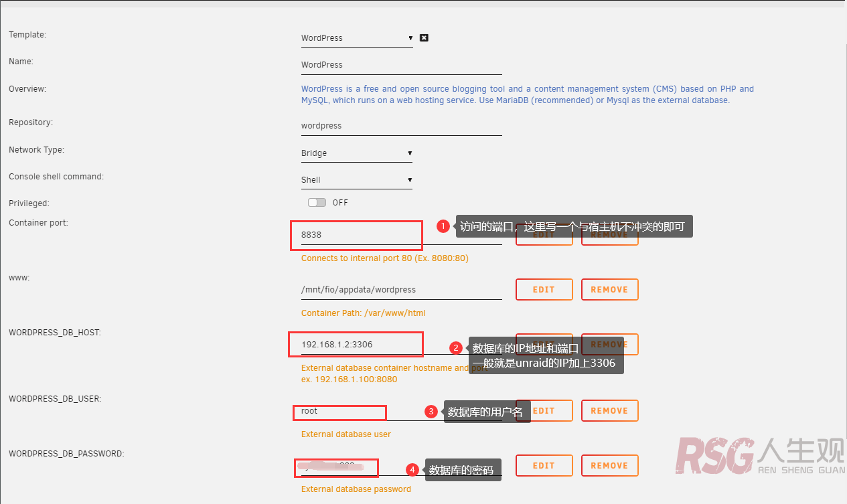Click the WORDPRESS_DB_HOST field with 192.168.1.2:3306
The height and width of the screenshot is (504, 847).
click(402, 345)
